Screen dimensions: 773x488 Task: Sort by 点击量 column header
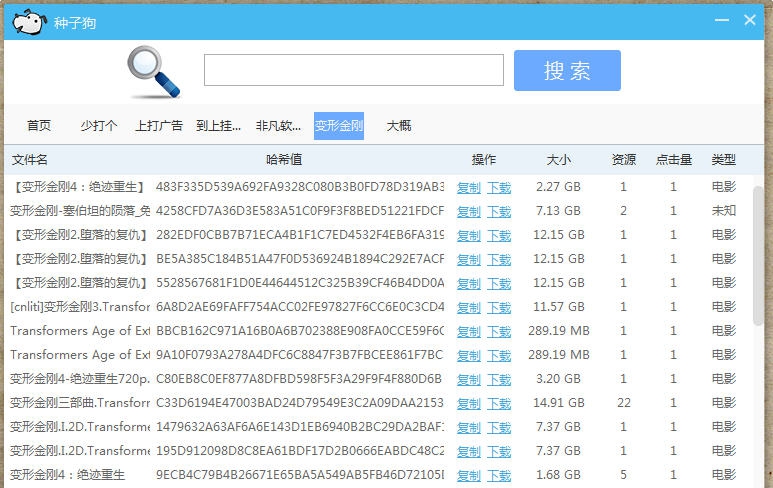coord(674,159)
